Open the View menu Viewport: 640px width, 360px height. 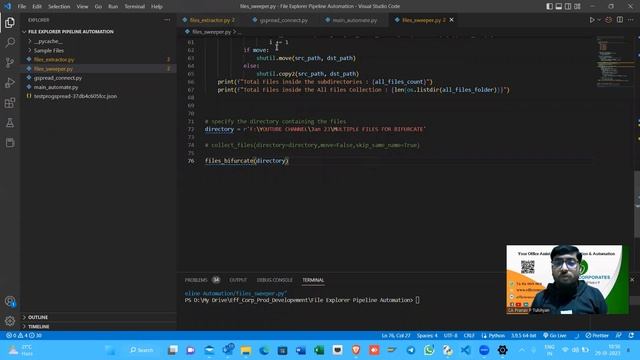(x=82, y=7)
